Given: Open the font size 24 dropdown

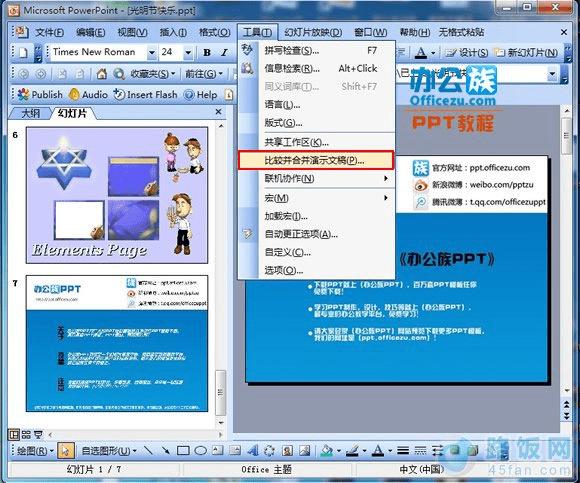Looking at the screenshot, I should [x=188, y=53].
